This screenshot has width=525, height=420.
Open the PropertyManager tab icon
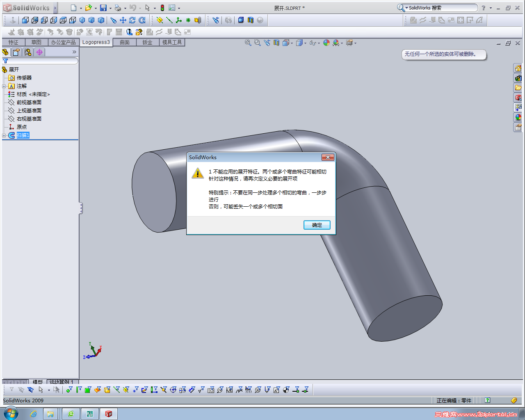tap(16, 52)
